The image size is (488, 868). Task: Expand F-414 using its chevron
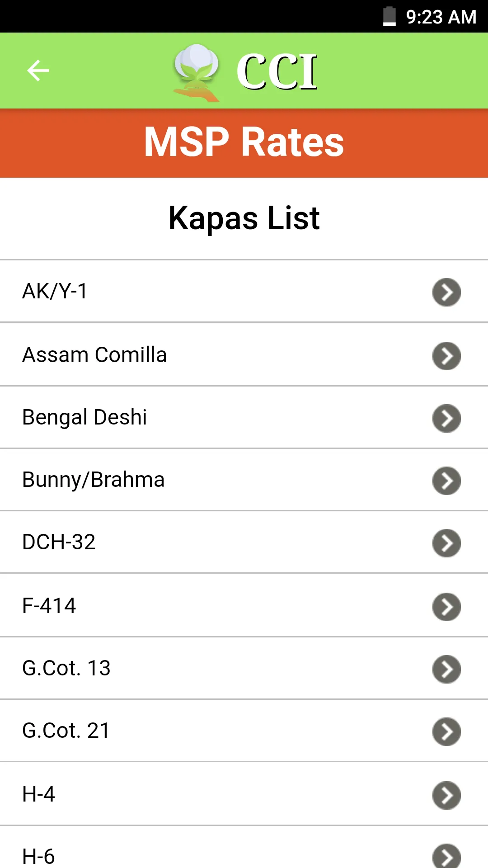[x=446, y=607]
